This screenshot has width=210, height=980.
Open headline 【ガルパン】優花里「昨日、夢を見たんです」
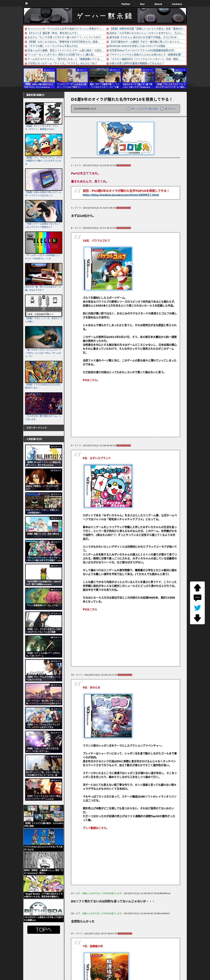53,33
